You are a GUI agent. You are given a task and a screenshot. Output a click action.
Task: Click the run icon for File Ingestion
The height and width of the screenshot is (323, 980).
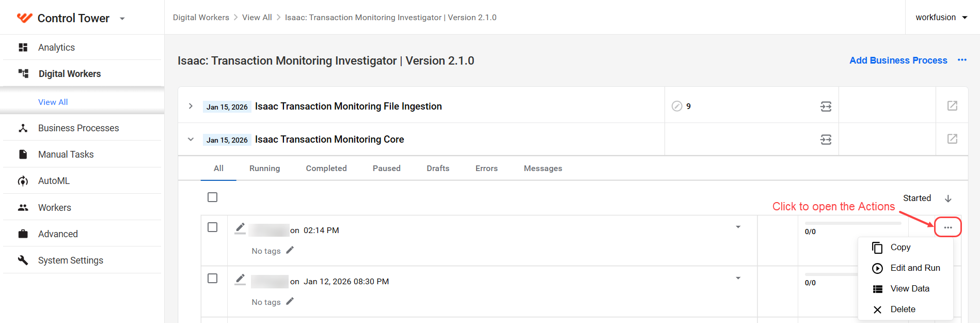(x=826, y=106)
